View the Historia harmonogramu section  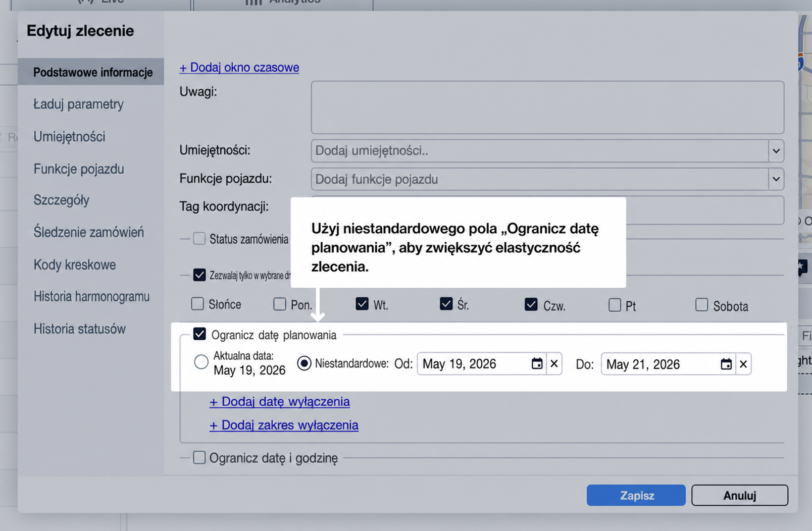point(91,296)
